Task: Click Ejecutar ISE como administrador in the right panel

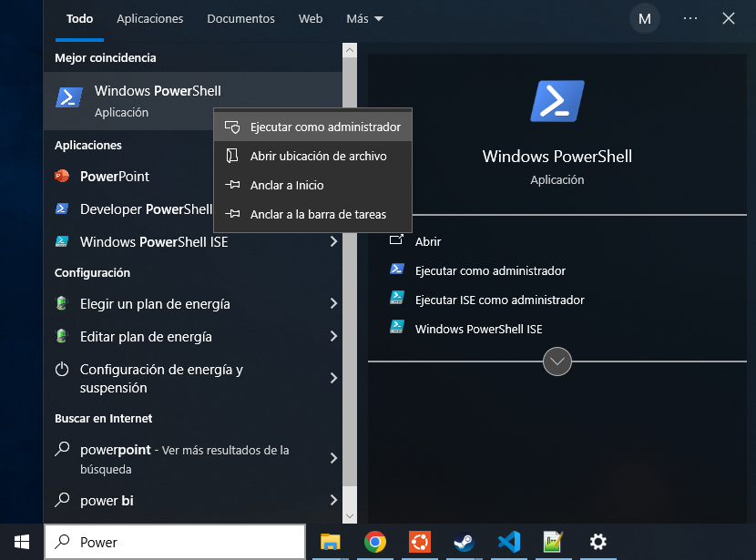Action: tap(499, 300)
